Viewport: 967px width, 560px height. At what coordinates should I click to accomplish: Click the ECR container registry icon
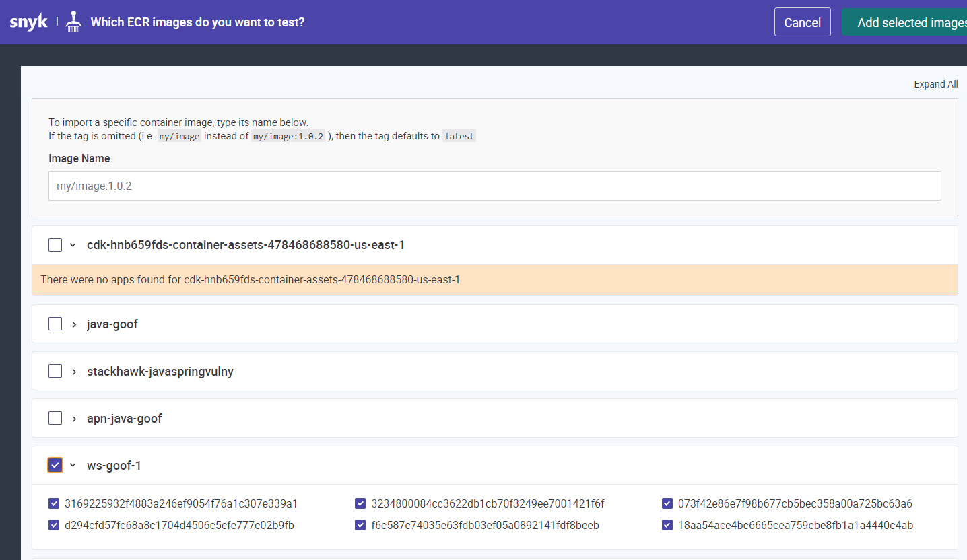click(x=74, y=22)
